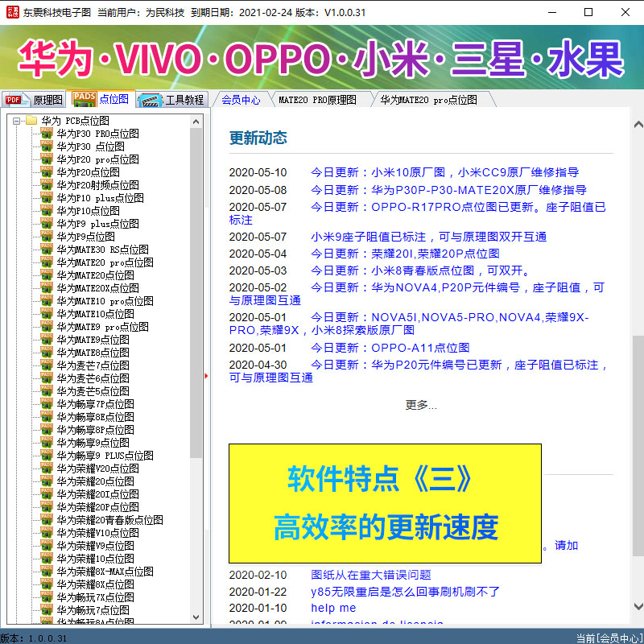Viewport: 644px width, 644px height.
Task: Select 华为荣耀V10点位图 in tree
Action: tap(97, 533)
